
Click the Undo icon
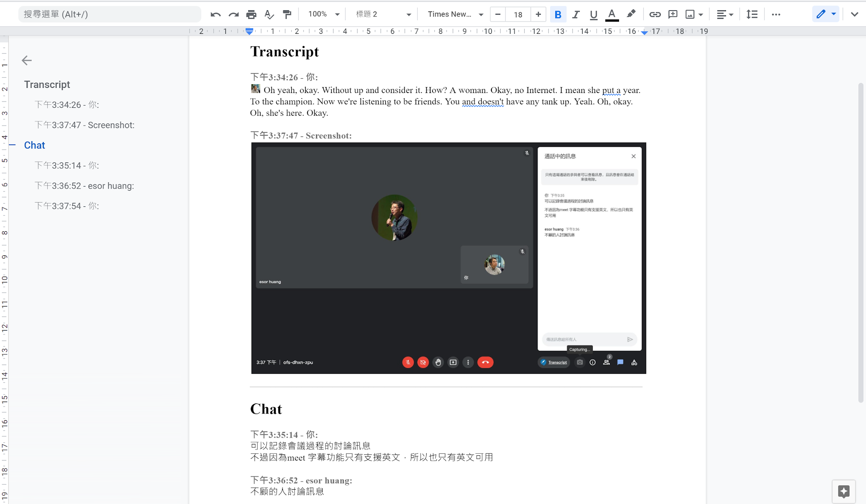[x=215, y=14]
